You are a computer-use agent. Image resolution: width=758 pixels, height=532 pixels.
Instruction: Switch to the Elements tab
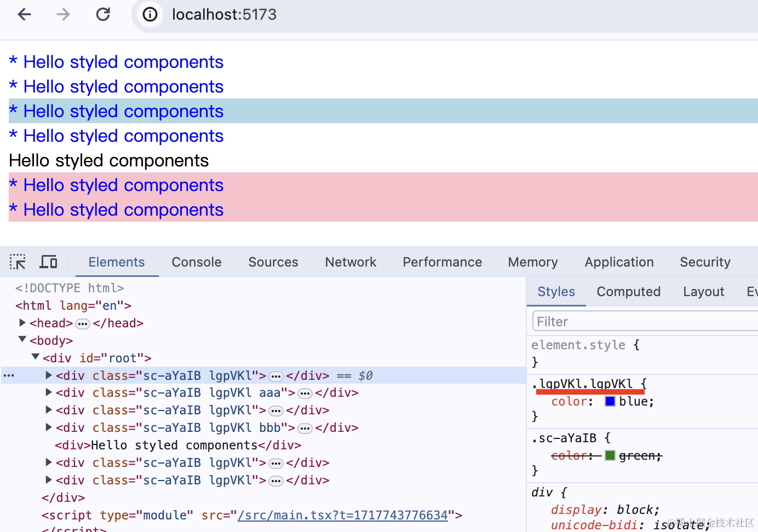coord(117,262)
